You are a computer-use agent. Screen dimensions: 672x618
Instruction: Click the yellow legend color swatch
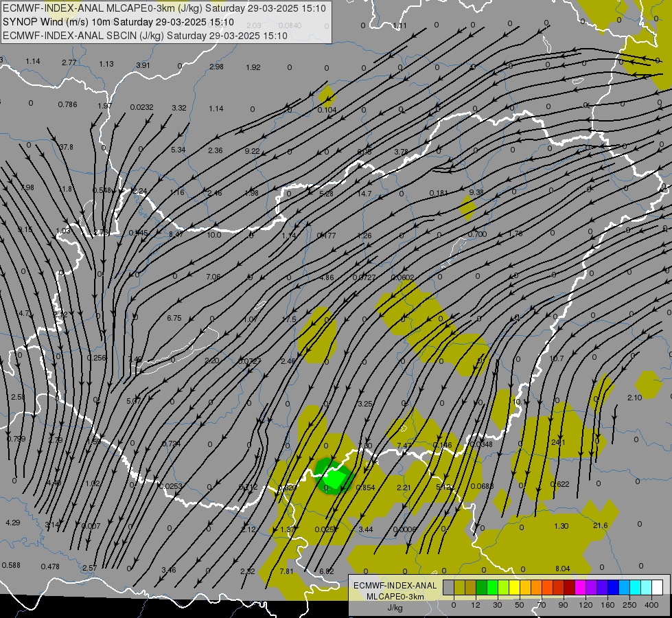(x=515, y=587)
